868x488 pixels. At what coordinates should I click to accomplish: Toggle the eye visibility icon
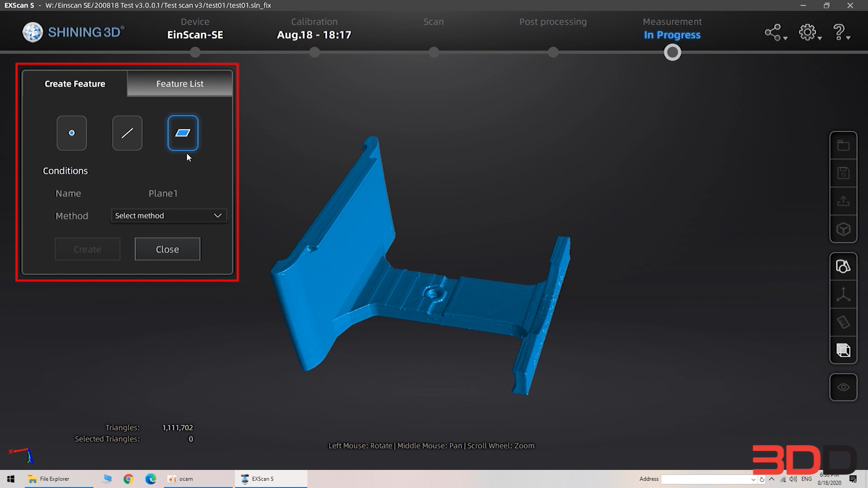point(843,387)
